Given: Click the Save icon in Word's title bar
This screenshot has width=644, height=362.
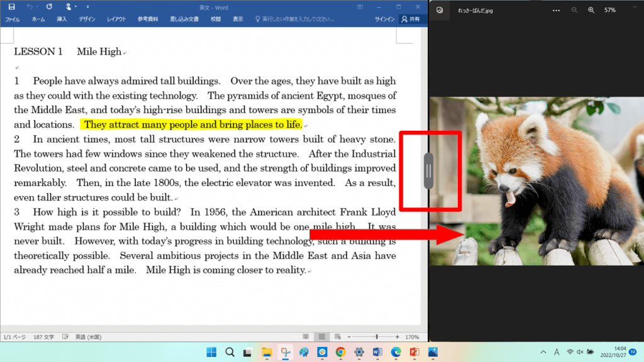Looking at the screenshot, I should (11, 7).
